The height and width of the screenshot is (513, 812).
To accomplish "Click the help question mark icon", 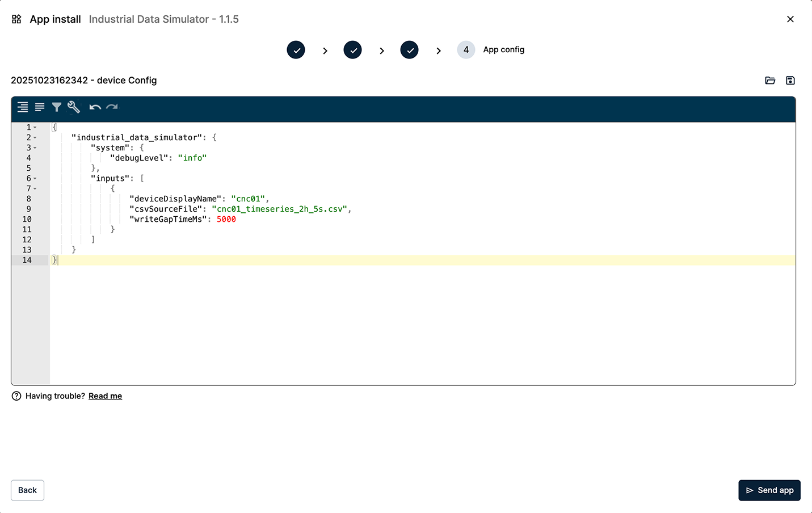I will 16,396.
